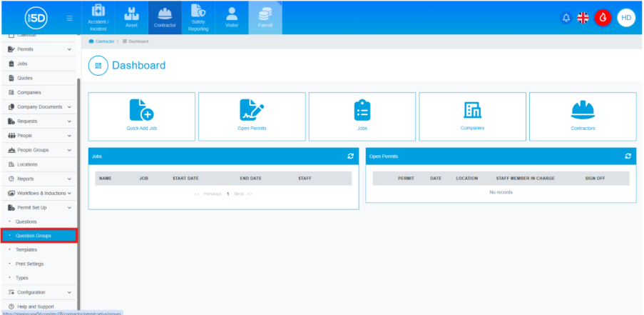The width and height of the screenshot is (644, 315).
Task: Click the Quick Add Job icon
Action: tap(141, 109)
